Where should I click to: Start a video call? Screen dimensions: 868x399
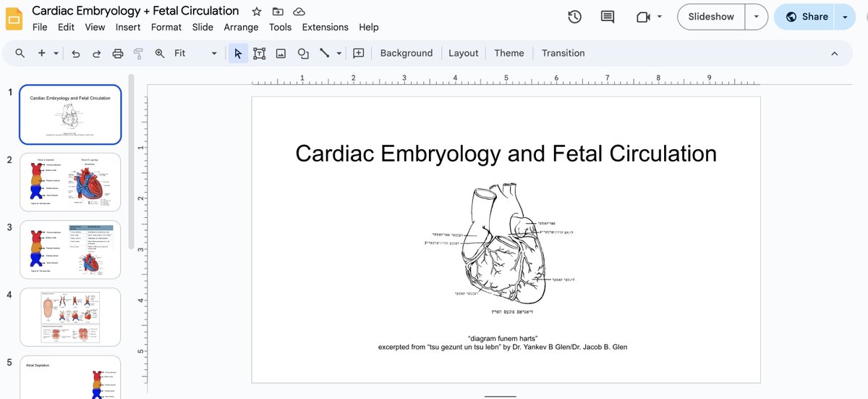tap(643, 17)
